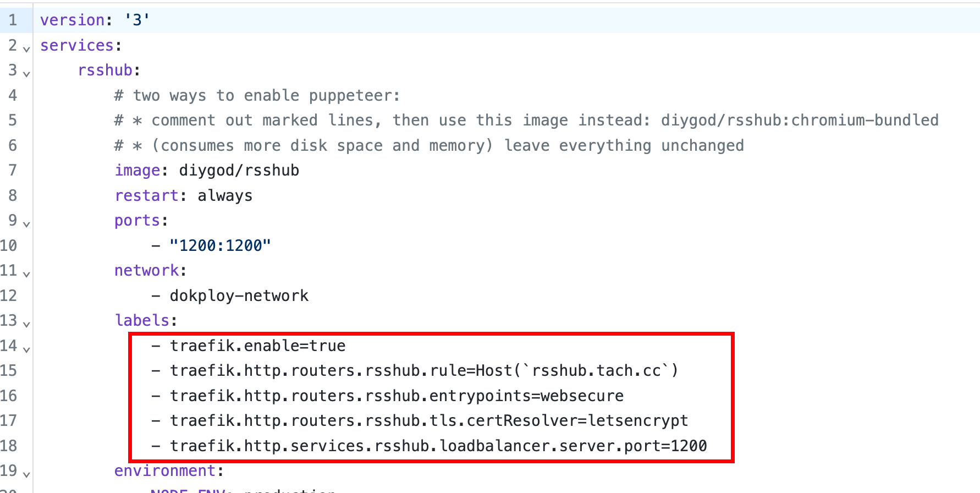The height and width of the screenshot is (493, 980).
Task: Click line number 1 in gutter
Action: click(x=13, y=20)
